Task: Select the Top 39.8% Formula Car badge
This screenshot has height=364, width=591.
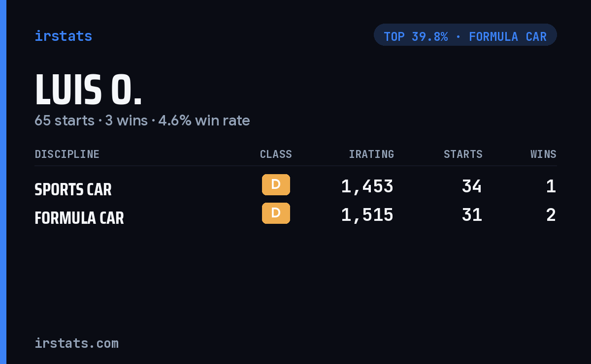Action: click(465, 35)
